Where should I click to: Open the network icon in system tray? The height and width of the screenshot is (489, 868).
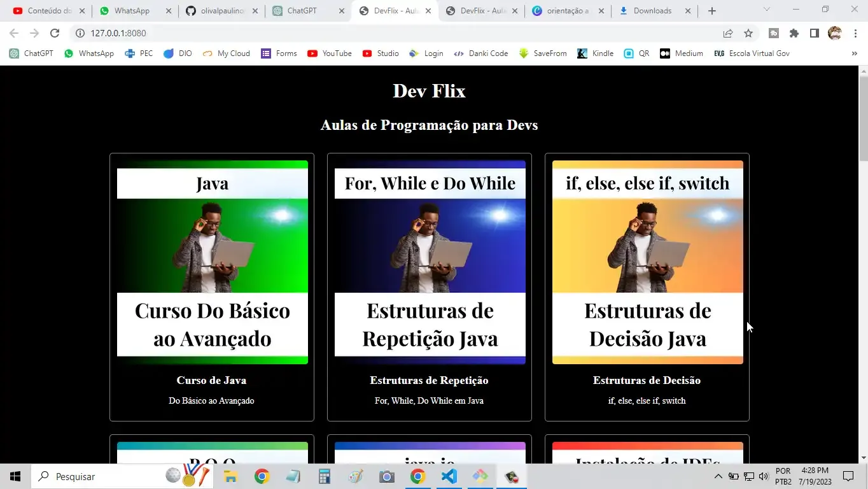(x=749, y=476)
